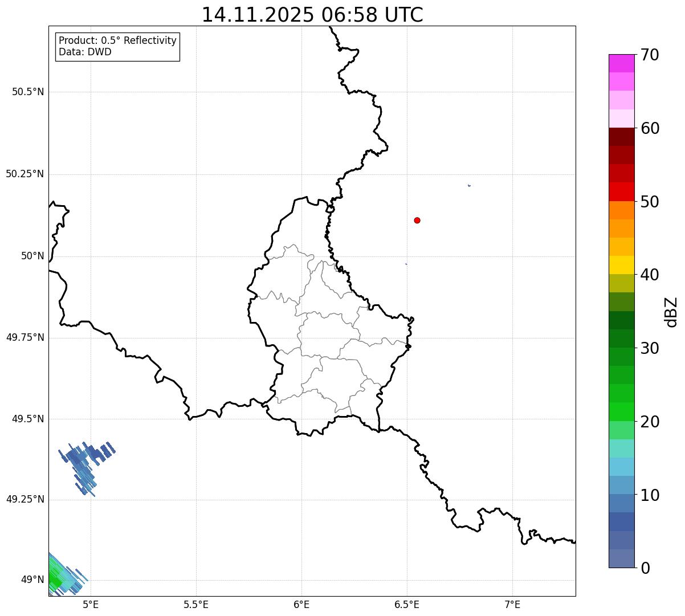This screenshot has width=685, height=616.
Task: Click the dark green colorbar segment near 34
Action: pos(621,320)
